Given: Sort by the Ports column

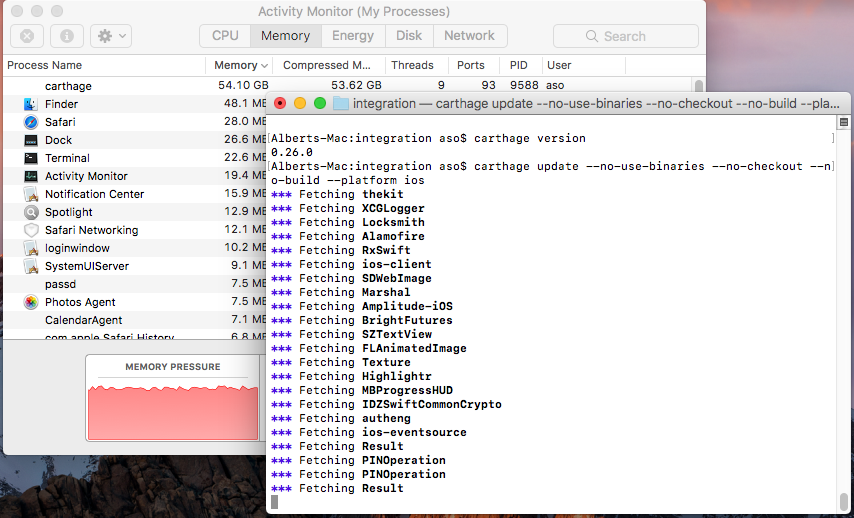Looking at the screenshot, I should point(474,65).
